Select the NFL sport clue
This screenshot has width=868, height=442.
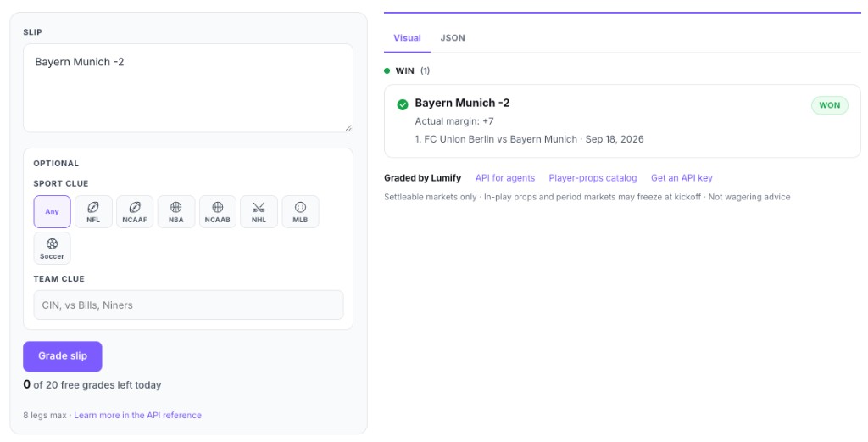click(x=93, y=211)
